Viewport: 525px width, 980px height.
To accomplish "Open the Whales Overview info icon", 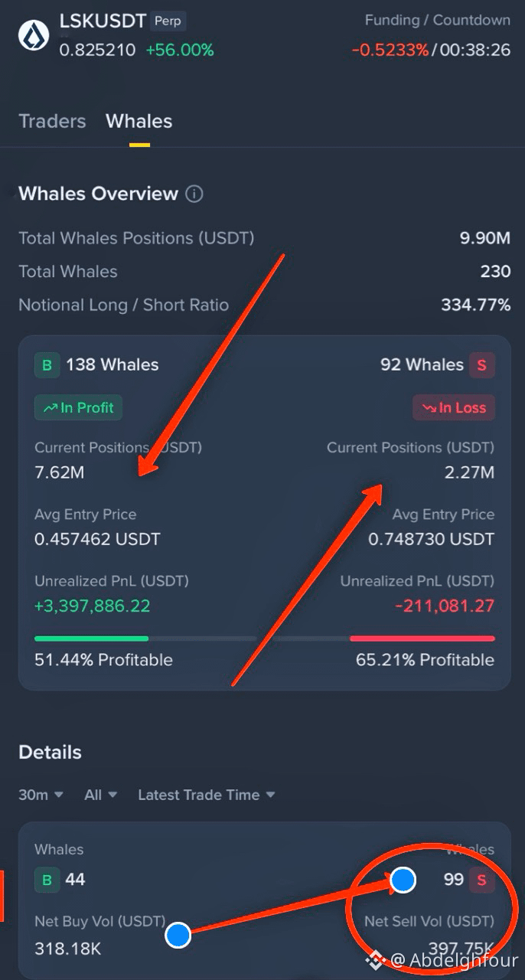I will tap(194, 194).
